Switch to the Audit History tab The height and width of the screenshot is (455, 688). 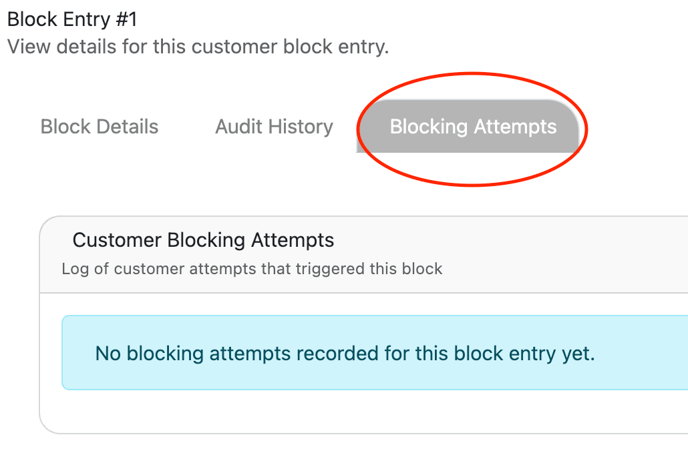[x=273, y=127]
